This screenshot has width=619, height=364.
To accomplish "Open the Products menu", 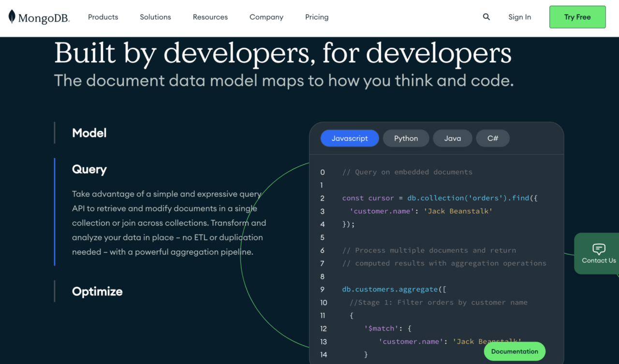I will coord(103,17).
